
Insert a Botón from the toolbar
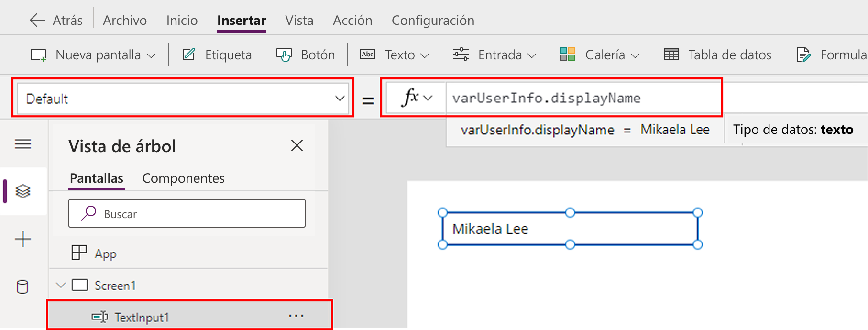pos(306,55)
